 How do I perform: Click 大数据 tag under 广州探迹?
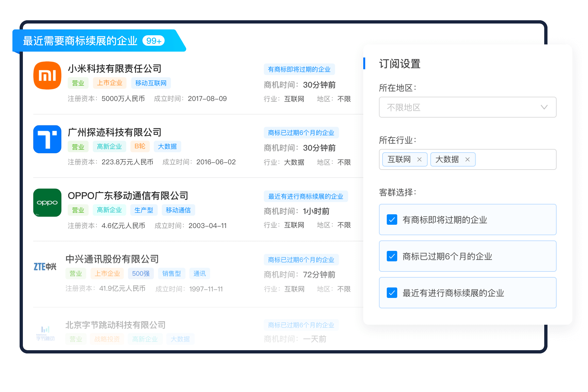coord(167,147)
